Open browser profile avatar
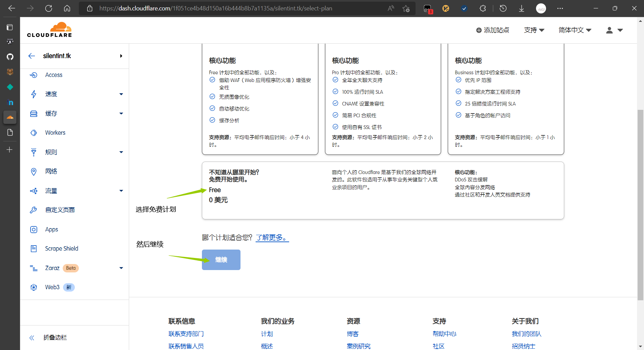The width and height of the screenshot is (644, 350). [x=541, y=8]
